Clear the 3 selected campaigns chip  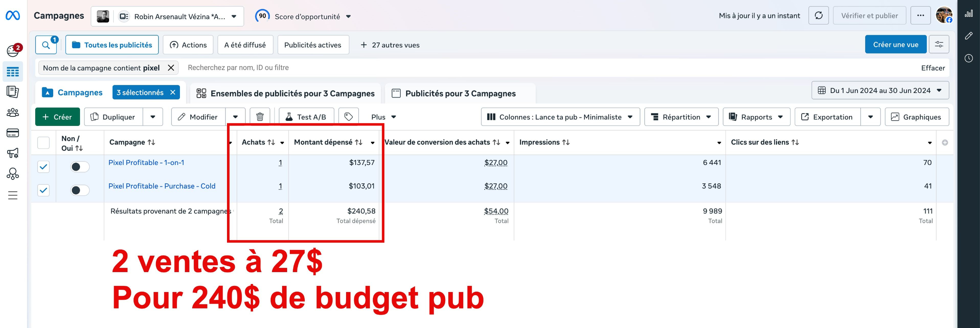(x=173, y=93)
